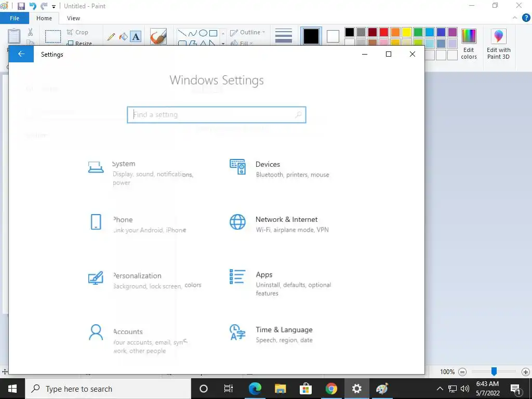Pick the yellow swatch in the palette
This screenshot has width=532, height=399.
point(407,32)
